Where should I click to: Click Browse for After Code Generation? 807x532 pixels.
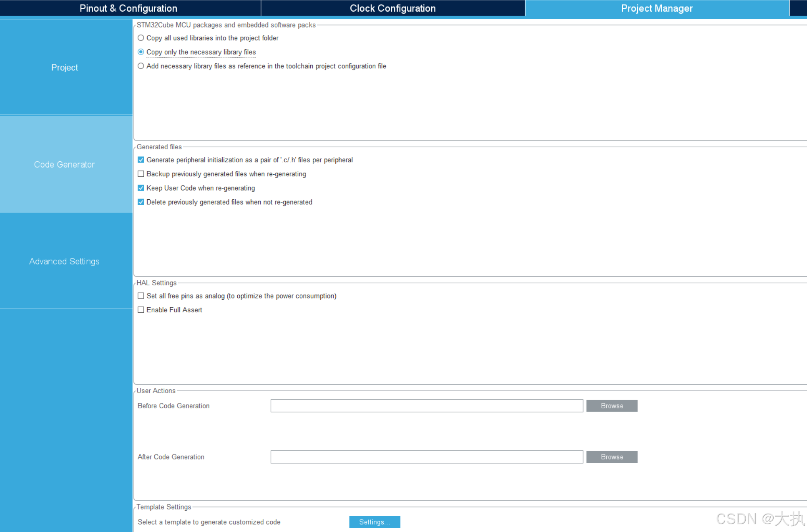coord(611,457)
